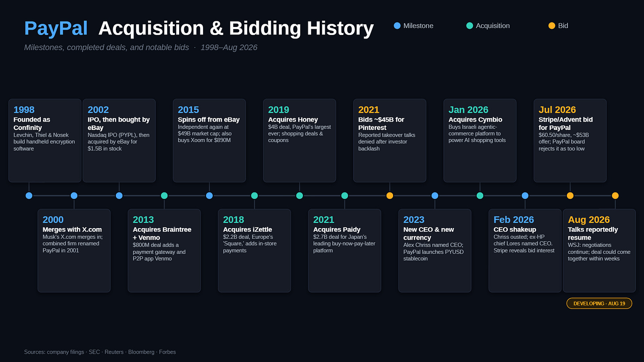Click the blue Milestone legend dot
The width and height of the screenshot is (644, 362).
(x=397, y=26)
